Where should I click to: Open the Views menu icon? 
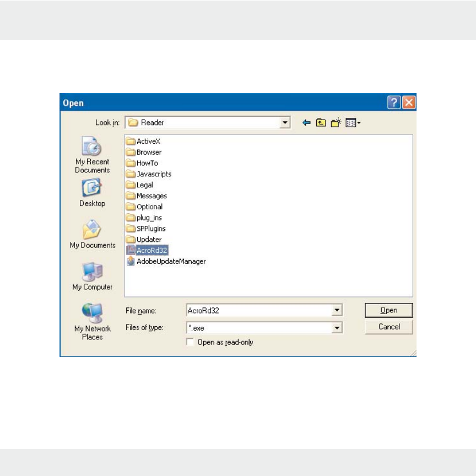pyautogui.click(x=353, y=123)
